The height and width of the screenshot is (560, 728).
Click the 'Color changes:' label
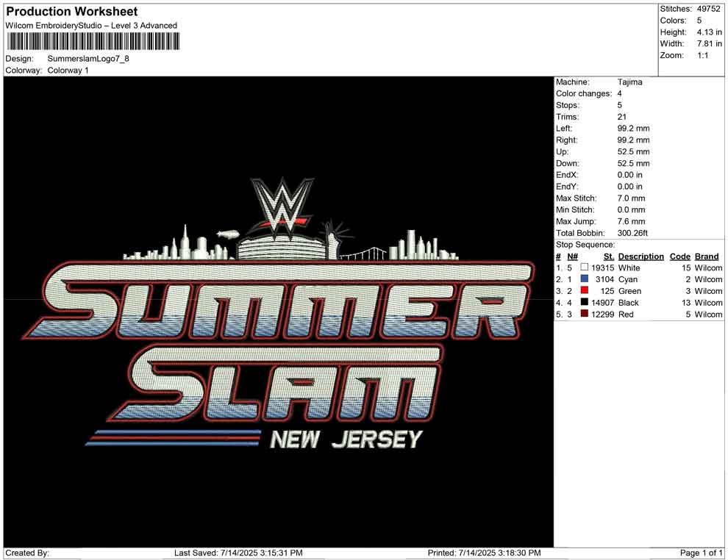point(584,94)
